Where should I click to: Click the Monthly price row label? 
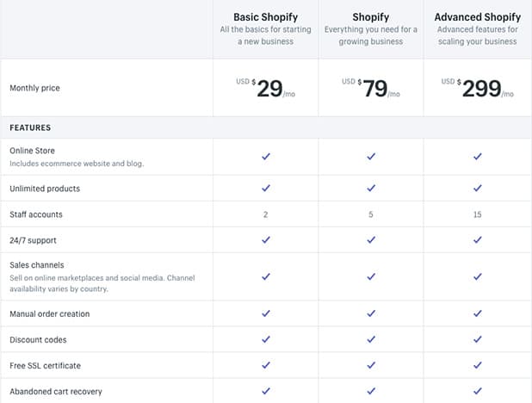coord(34,88)
